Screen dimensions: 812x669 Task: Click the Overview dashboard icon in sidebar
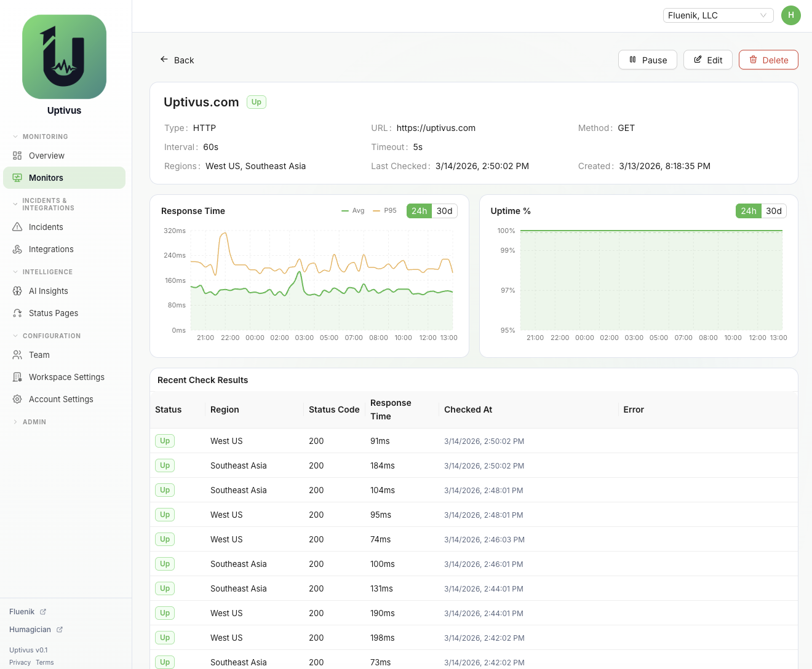(x=17, y=156)
